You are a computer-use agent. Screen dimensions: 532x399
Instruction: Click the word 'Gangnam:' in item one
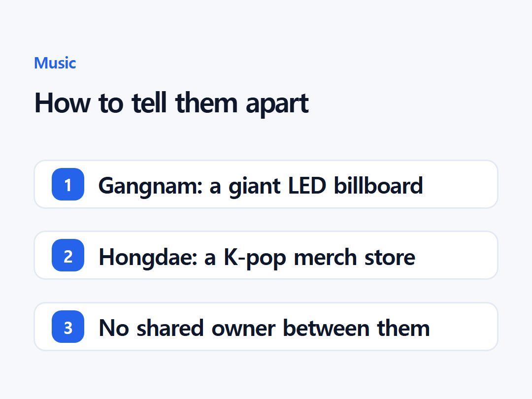point(150,186)
